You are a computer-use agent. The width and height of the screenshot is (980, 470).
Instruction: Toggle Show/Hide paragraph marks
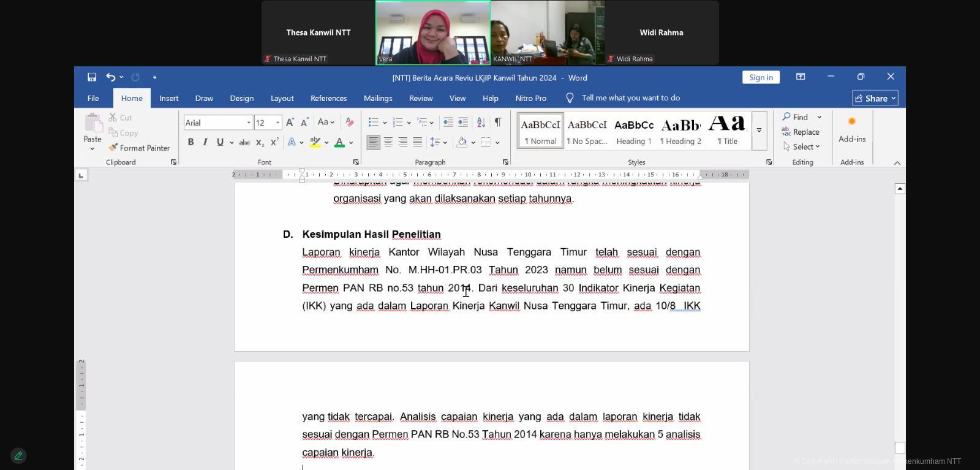click(498, 122)
